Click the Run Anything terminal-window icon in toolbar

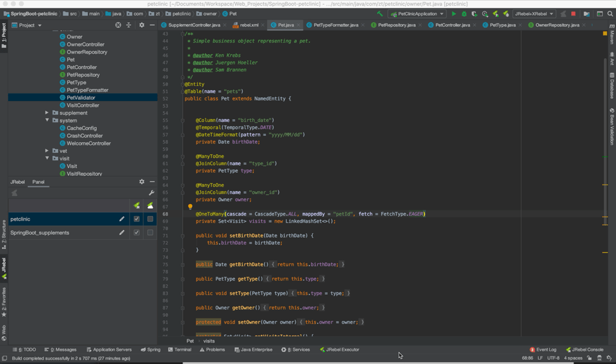tap(600, 14)
